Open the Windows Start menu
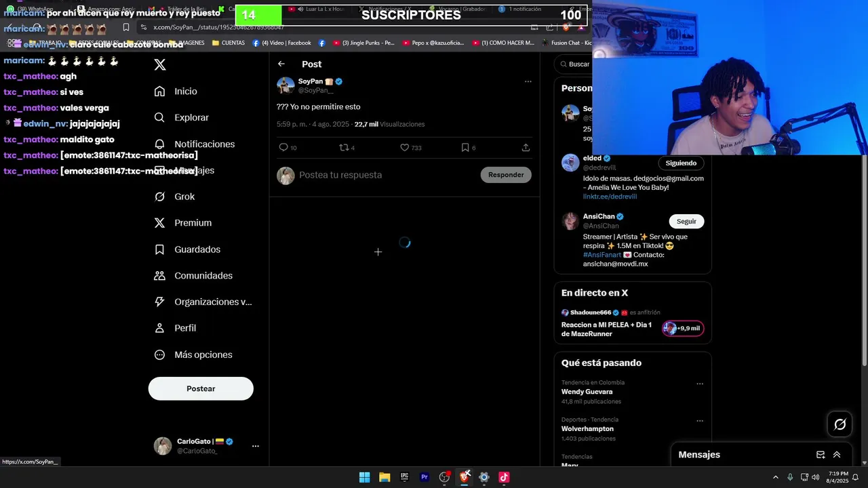Image resolution: width=868 pixels, height=488 pixels. 364,477
